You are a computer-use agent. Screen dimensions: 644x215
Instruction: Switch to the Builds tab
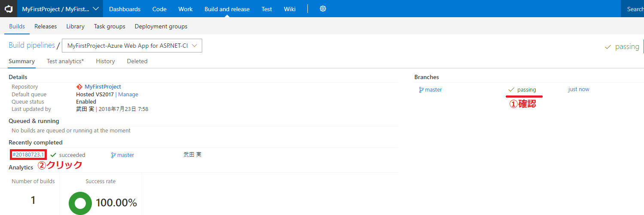coord(17,26)
